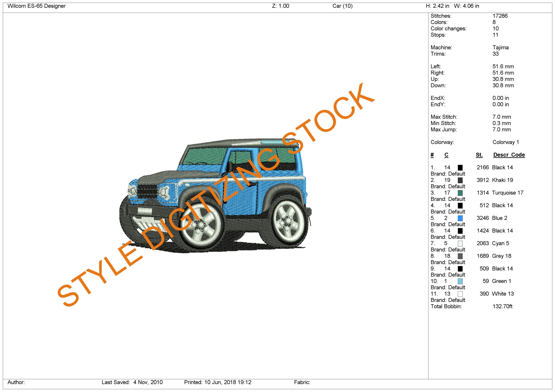Click the Total Bobbin value 132.70ft
Image resolution: width=555 pixels, height=392 pixels.
[502, 306]
